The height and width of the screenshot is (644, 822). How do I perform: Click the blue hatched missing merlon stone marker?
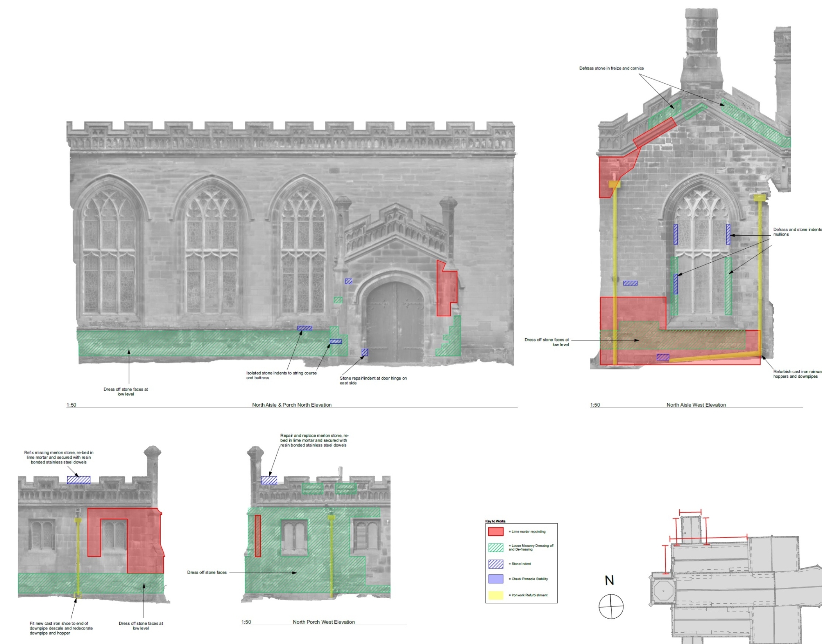(79, 480)
